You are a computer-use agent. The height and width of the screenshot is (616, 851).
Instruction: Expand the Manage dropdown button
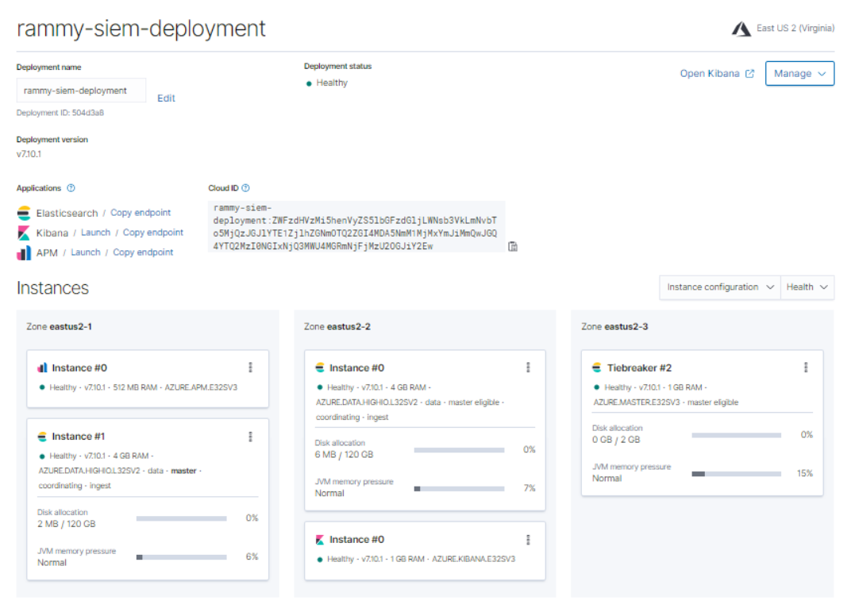coord(799,74)
